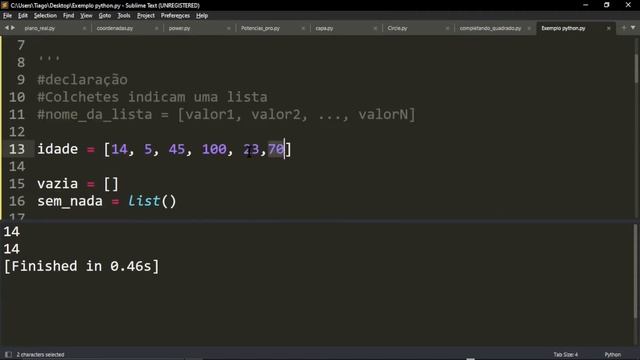The height and width of the screenshot is (360, 640).
Task: Close the completando_quadrado.py tab
Action: tap(529, 29)
